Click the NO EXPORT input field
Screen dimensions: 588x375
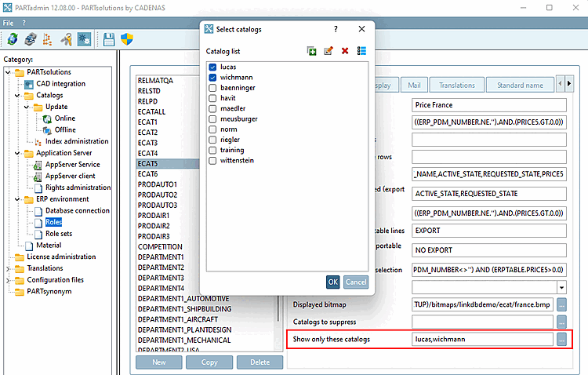(x=489, y=250)
